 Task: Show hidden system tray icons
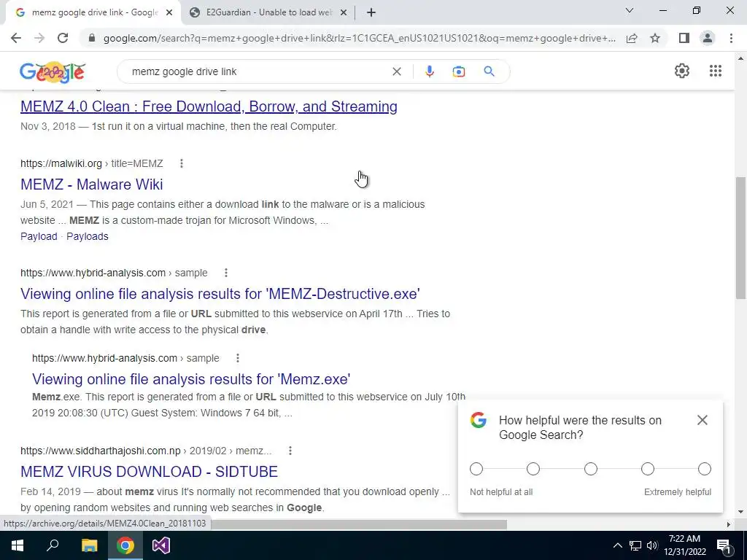617,545
